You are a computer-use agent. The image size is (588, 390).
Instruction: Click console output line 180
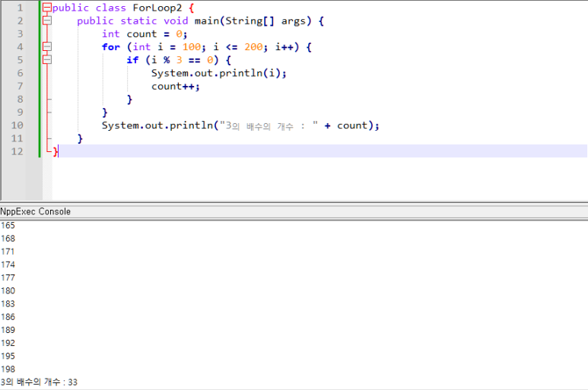8,290
